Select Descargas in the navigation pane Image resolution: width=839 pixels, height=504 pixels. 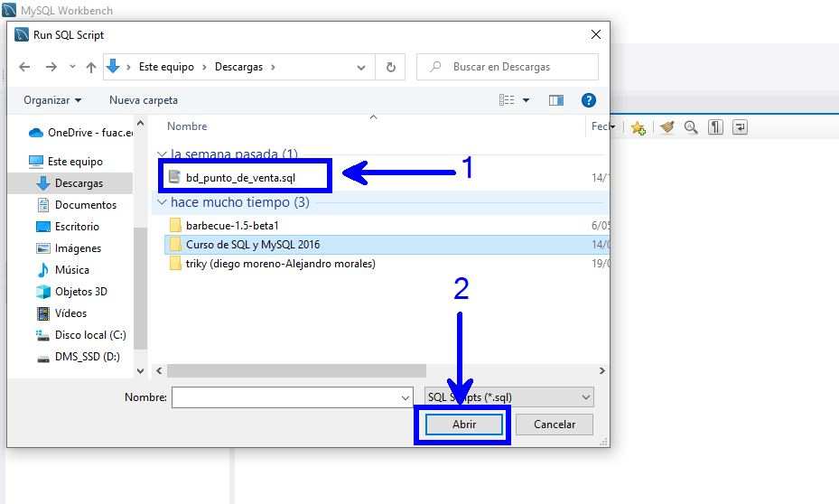click(x=70, y=183)
